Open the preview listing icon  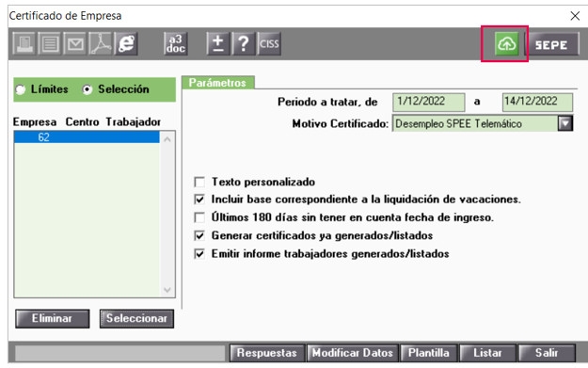click(50, 44)
